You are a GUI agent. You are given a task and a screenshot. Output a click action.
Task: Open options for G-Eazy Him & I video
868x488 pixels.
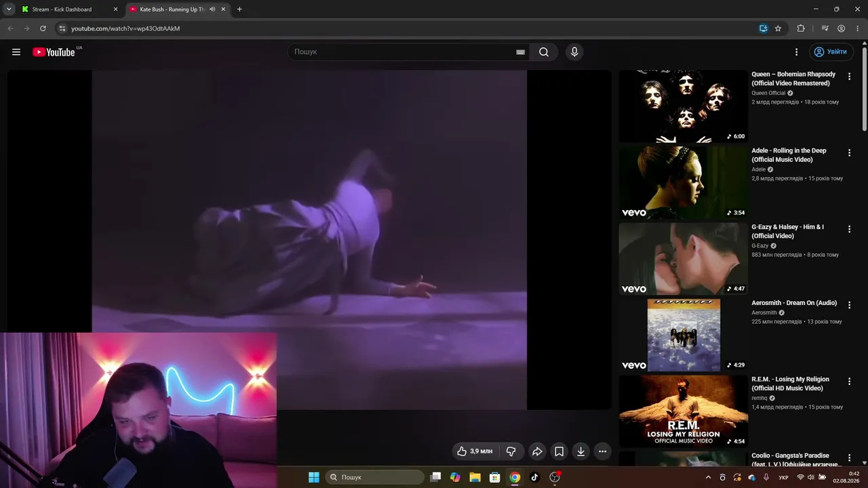(x=849, y=229)
